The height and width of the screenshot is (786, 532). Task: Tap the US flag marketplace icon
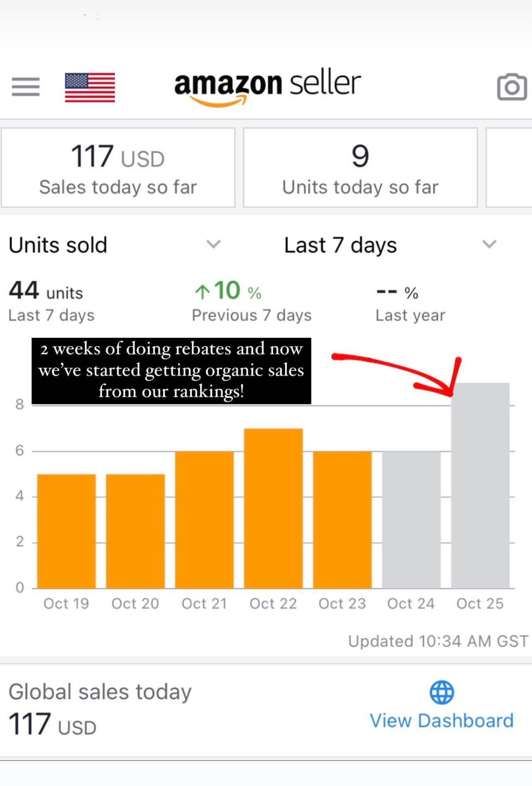pyautogui.click(x=90, y=87)
